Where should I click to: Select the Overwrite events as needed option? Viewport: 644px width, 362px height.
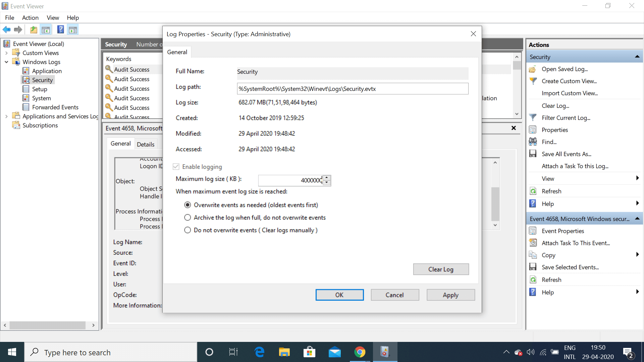pos(188,205)
